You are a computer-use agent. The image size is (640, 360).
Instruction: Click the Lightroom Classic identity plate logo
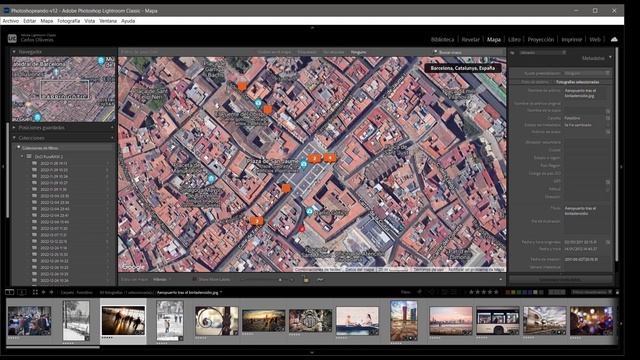pyautogui.click(x=12, y=38)
